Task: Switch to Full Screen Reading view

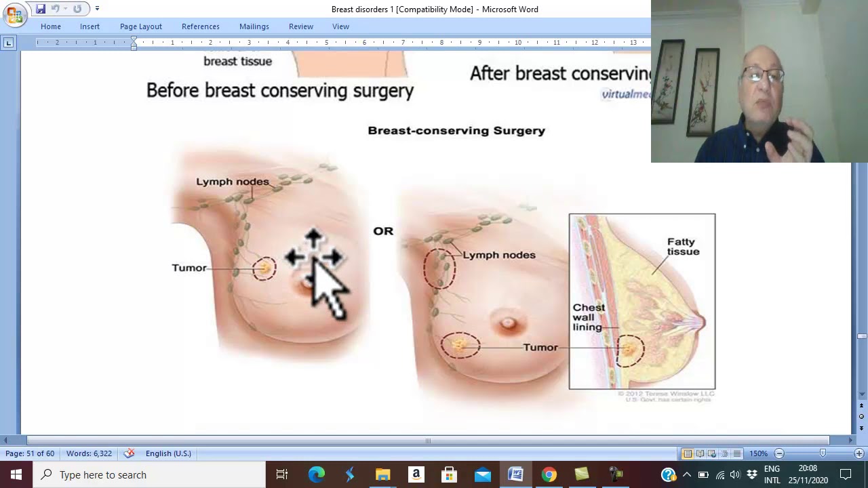Action: 700,453
